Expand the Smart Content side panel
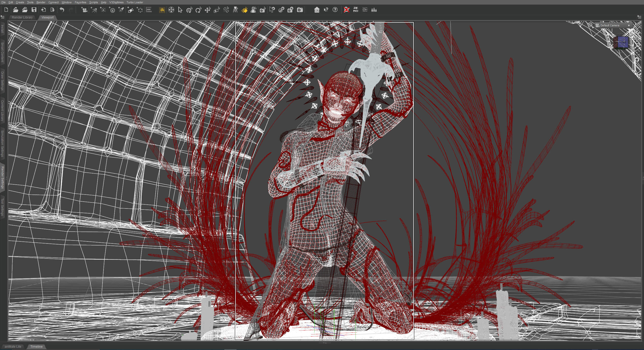 click(x=2, y=52)
